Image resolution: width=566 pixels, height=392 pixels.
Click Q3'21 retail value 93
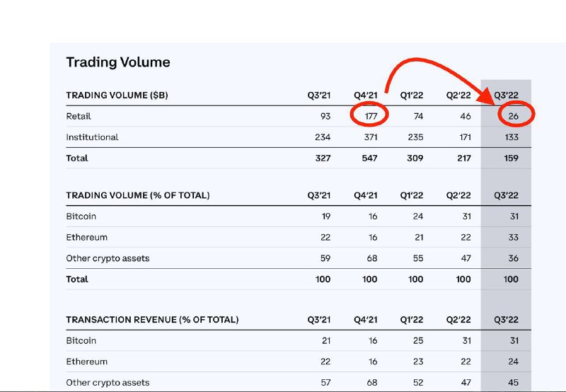[x=325, y=116]
